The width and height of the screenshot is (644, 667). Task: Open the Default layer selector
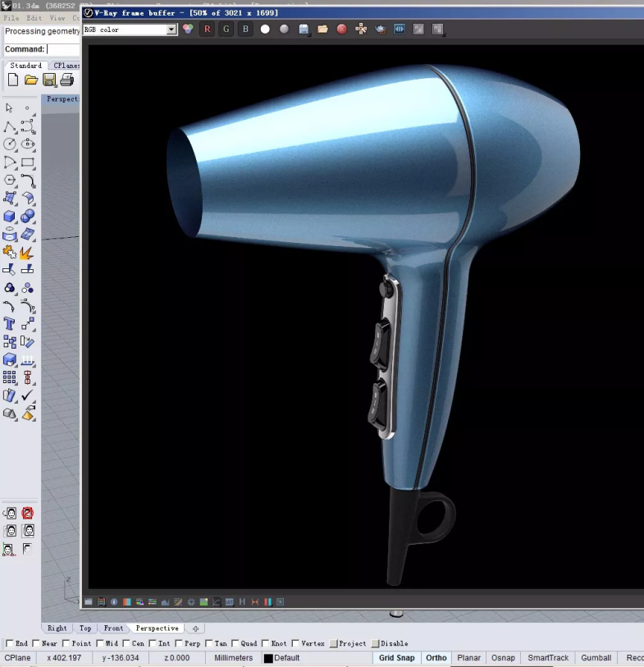(x=286, y=658)
